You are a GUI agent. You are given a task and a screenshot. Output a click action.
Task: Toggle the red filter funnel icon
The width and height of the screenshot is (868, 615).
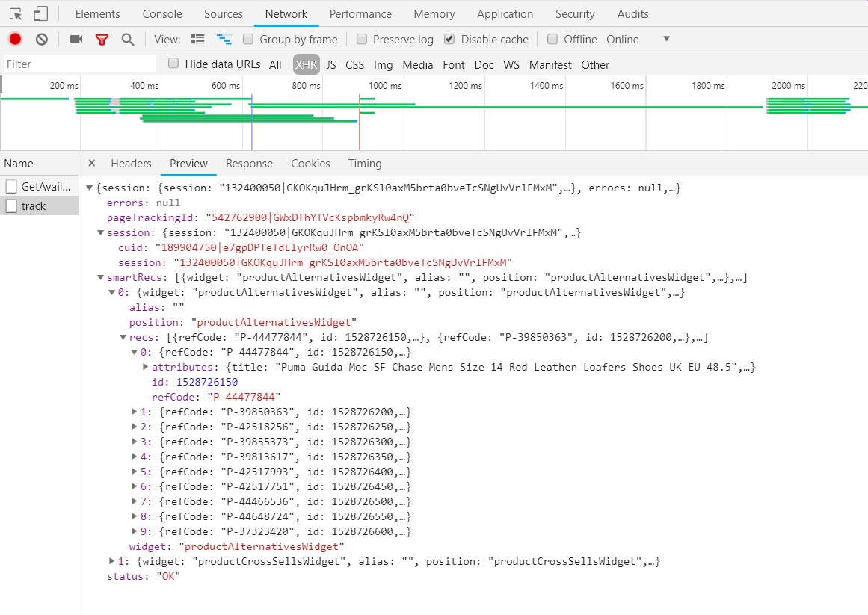102,40
